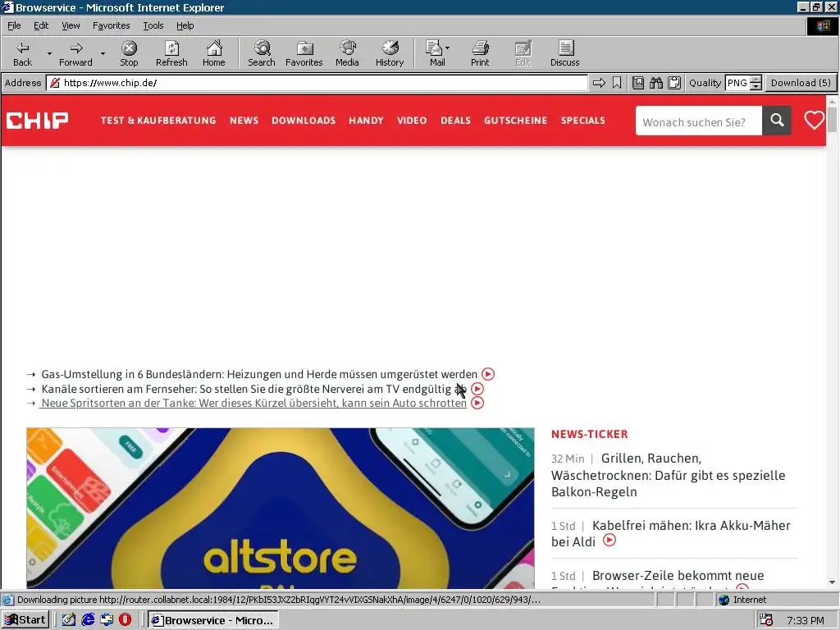The width and height of the screenshot is (840, 630).
Task: Open the Discuss toolbar button
Action: [564, 53]
